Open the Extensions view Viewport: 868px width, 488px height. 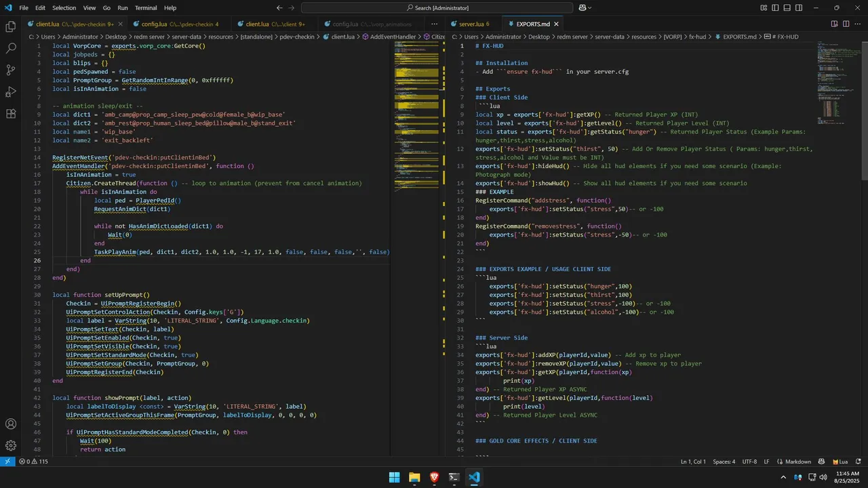tap(11, 113)
